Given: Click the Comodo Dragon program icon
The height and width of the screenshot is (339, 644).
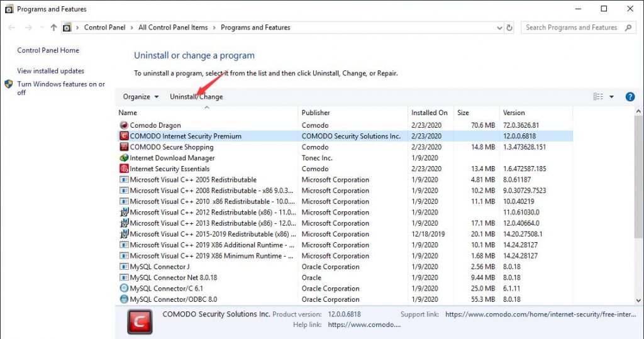Looking at the screenshot, I should (x=124, y=125).
